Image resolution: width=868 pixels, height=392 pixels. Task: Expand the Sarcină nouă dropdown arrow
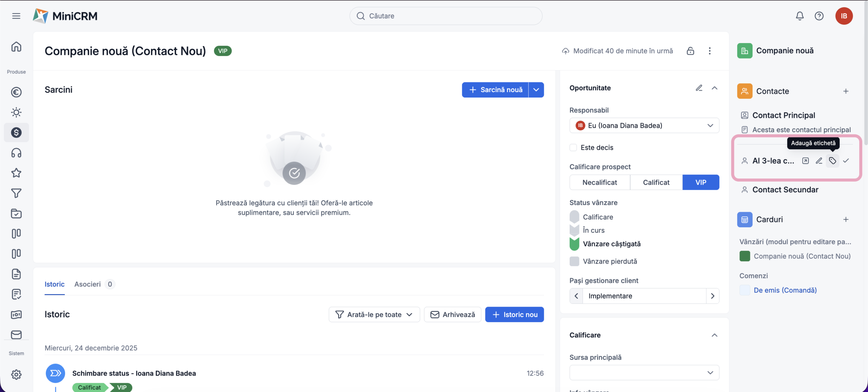tap(536, 90)
